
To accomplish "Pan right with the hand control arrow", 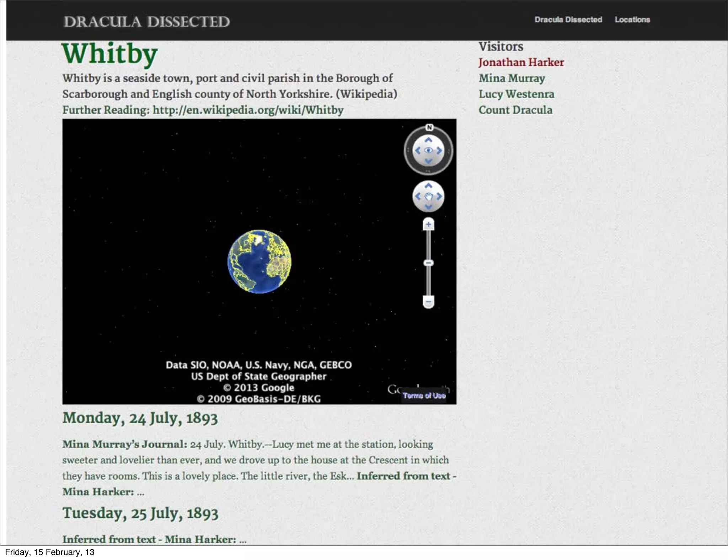I will 439,196.
